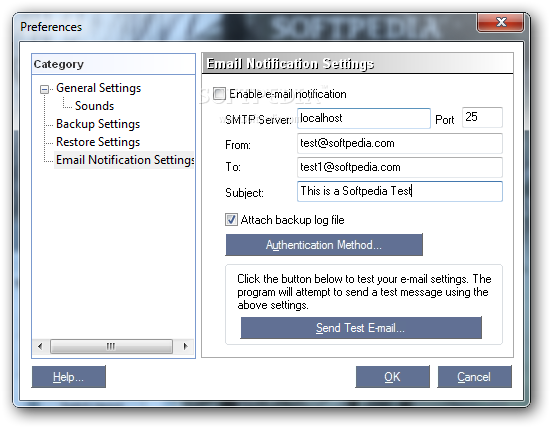Click the Port field showing 25

pos(482,117)
